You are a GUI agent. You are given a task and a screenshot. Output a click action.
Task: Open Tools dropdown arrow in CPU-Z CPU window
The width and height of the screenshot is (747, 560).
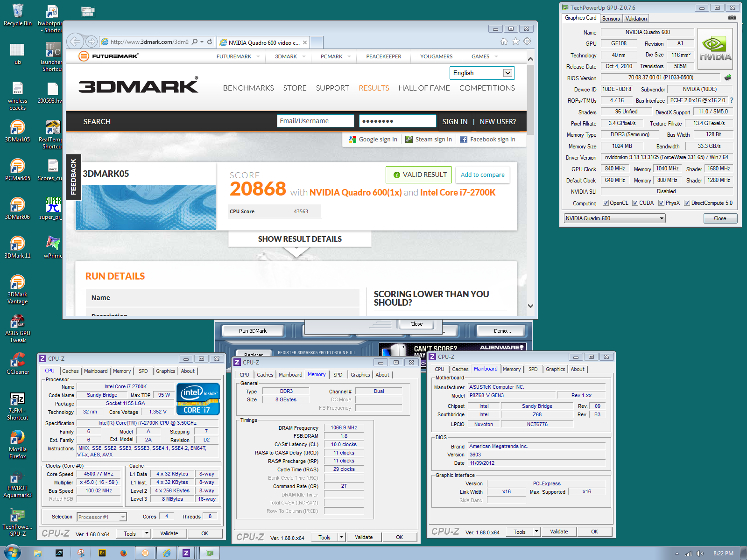(147, 533)
